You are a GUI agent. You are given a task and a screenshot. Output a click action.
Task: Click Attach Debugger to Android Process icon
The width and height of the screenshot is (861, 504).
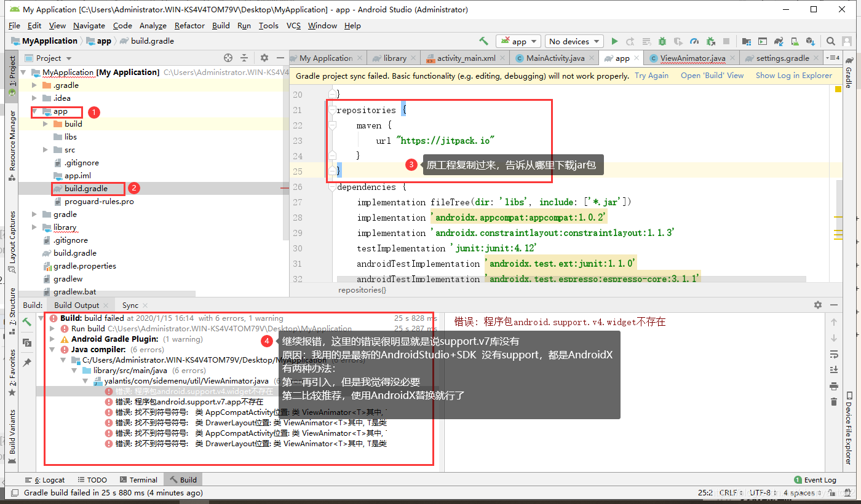click(x=710, y=41)
